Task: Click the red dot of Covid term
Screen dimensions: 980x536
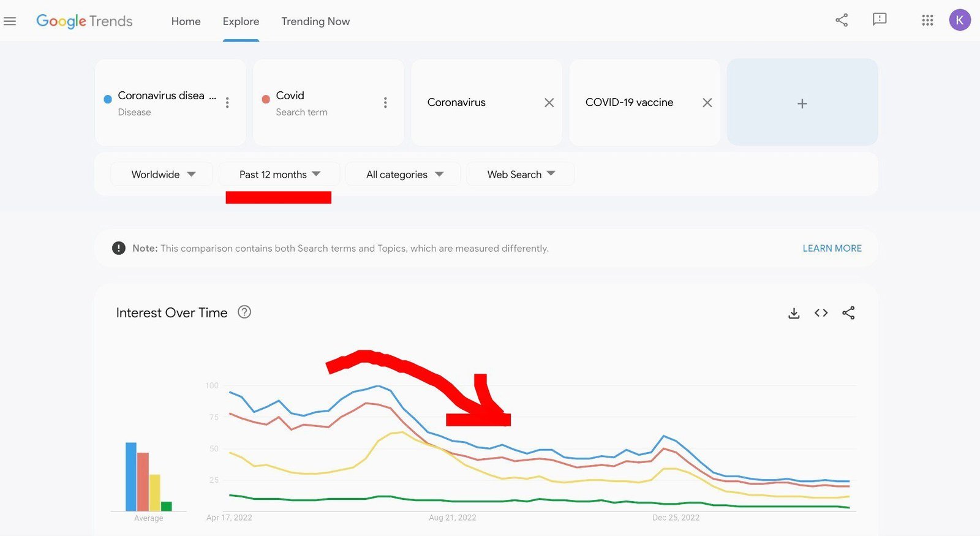Action: 266,99
